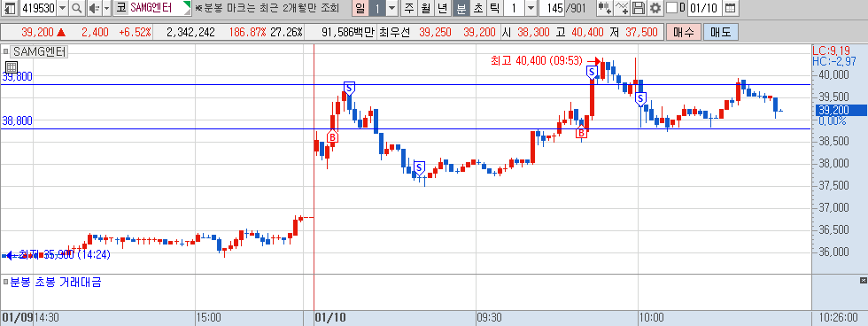
Task: Click the best ask price 39,250
Action: pos(436,33)
